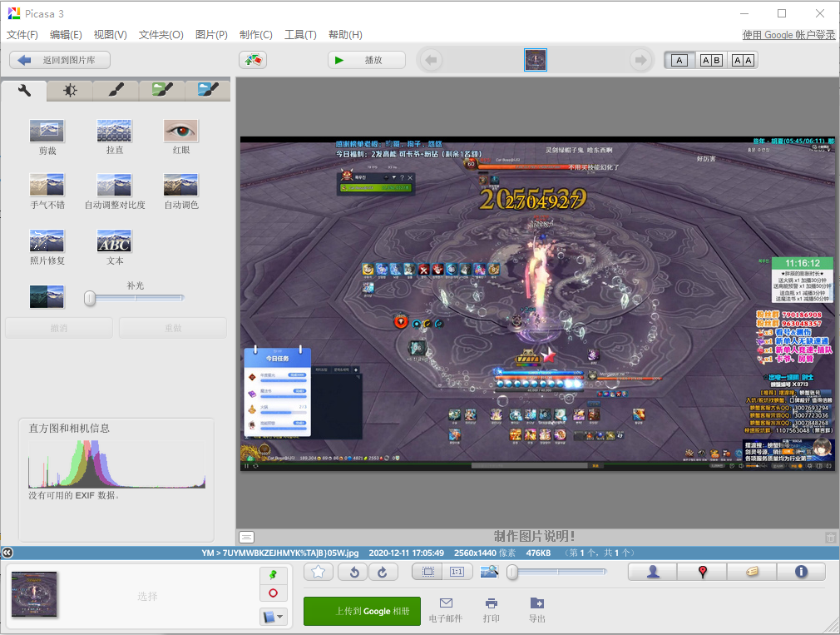Go to the next photo arrow
This screenshot has height=635, width=840.
(640, 60)
